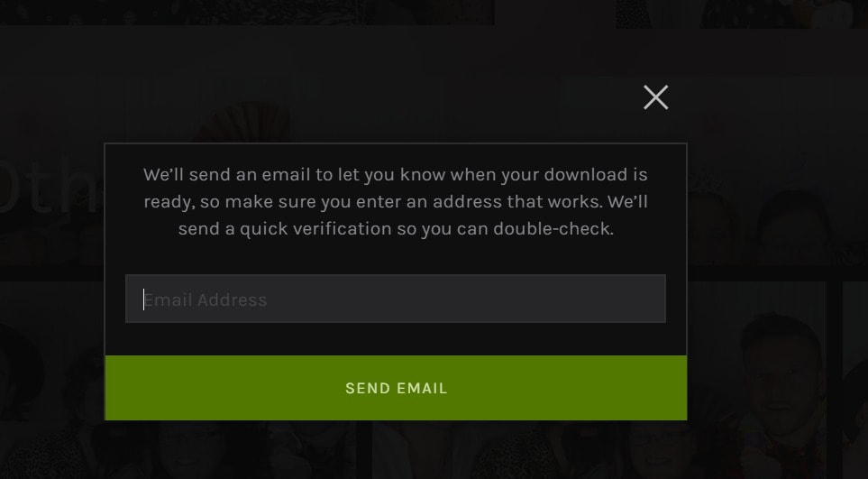Screen dimensions: 868x479
Task: Click the "double-check" line of the message
Action: (396, 229)
